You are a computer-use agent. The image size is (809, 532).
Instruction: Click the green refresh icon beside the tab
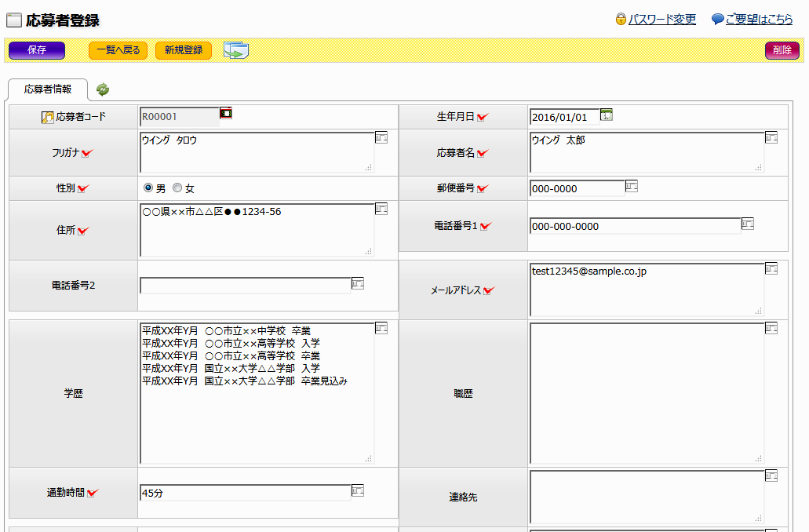pos(103,90)
